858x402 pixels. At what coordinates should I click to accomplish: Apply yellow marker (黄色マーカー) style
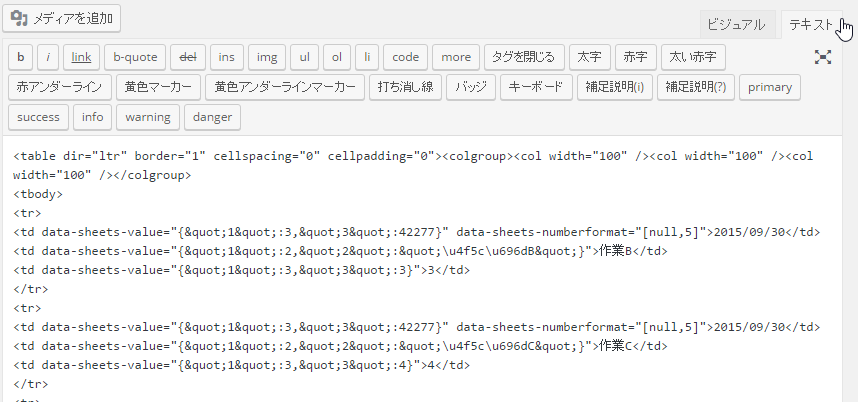click(x=158, y=87)
